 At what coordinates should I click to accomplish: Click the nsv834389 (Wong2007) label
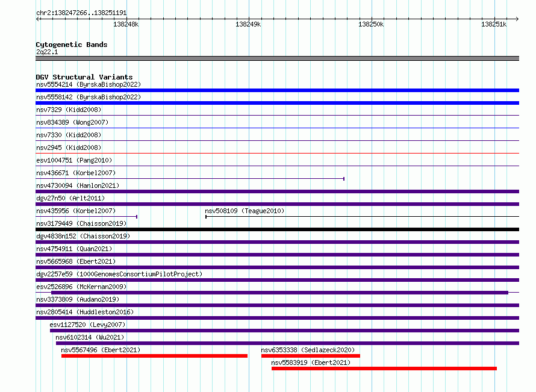pos(72,122)
